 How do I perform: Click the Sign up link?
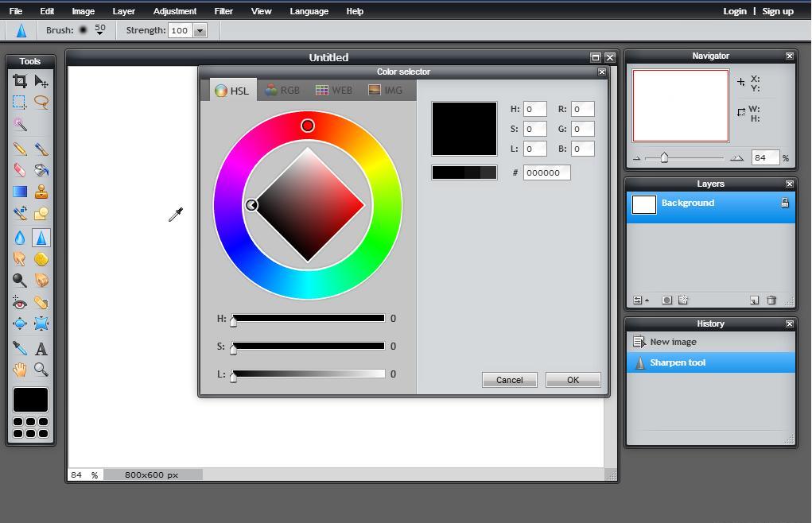[778, 11]
